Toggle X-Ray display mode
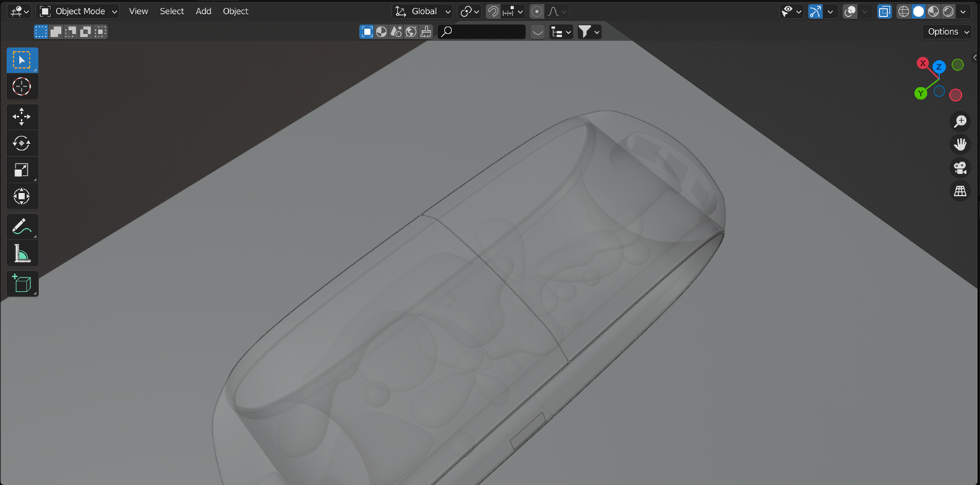Screen dimensions: 980x485 [885, 11]
